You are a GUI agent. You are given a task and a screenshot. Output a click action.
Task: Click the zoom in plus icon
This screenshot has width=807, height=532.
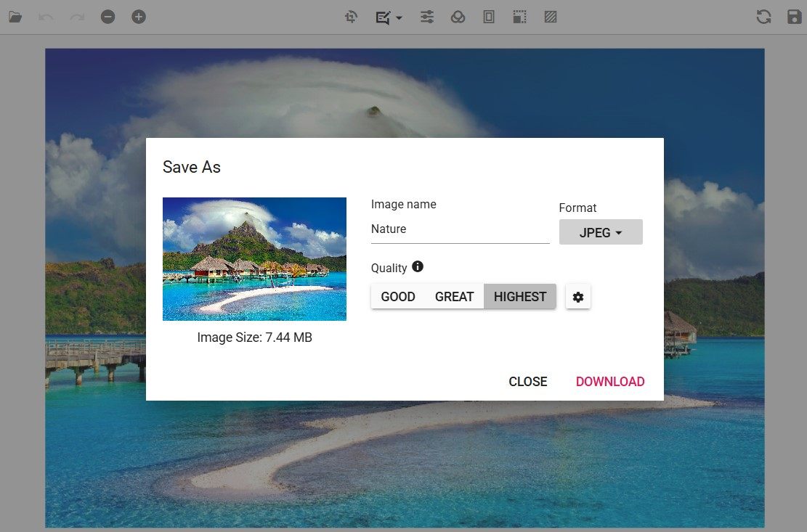click(139, 17)
